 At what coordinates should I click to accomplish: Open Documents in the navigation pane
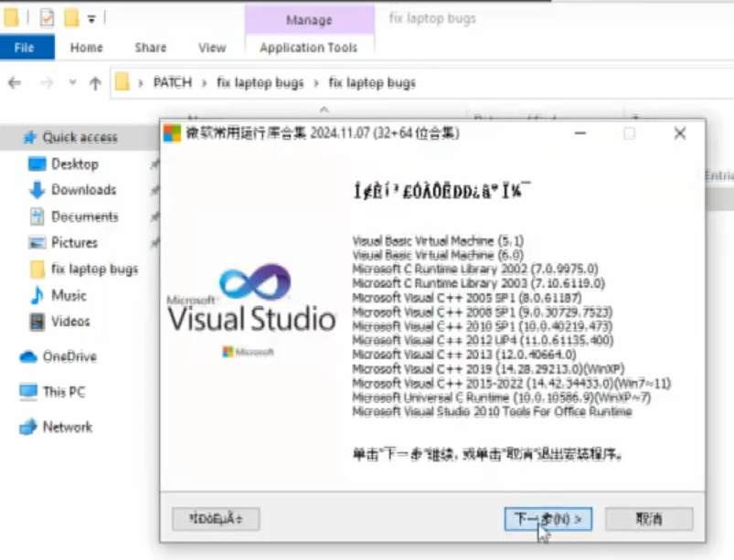click(x=85, y=217)
